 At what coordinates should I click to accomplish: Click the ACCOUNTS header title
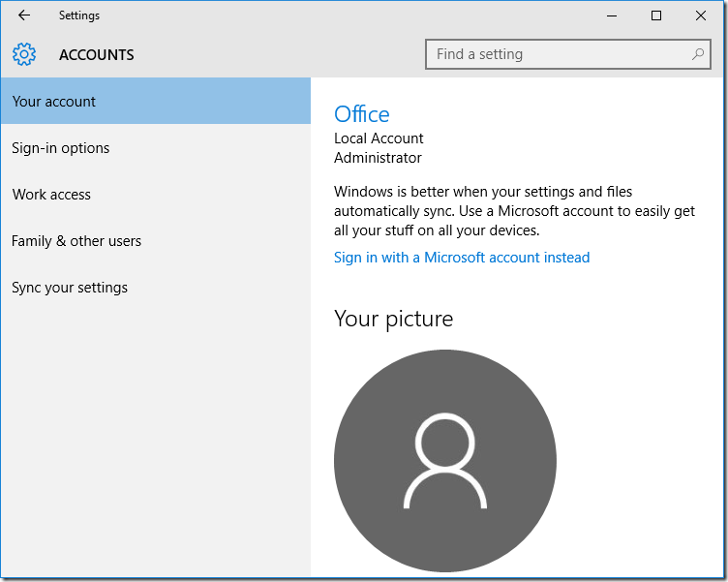pyautogui.click(x=97, y=55)
